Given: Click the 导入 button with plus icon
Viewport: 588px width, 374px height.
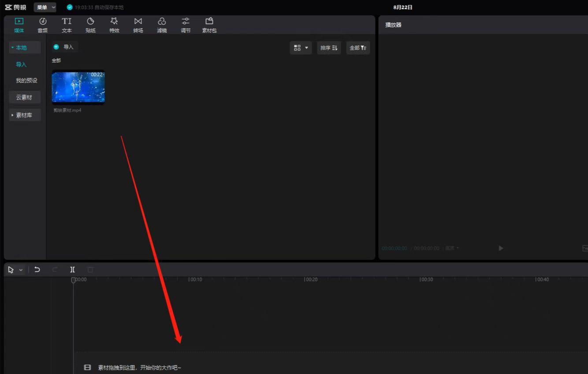Looking at the screenshot, I should [x=64, y=47].
